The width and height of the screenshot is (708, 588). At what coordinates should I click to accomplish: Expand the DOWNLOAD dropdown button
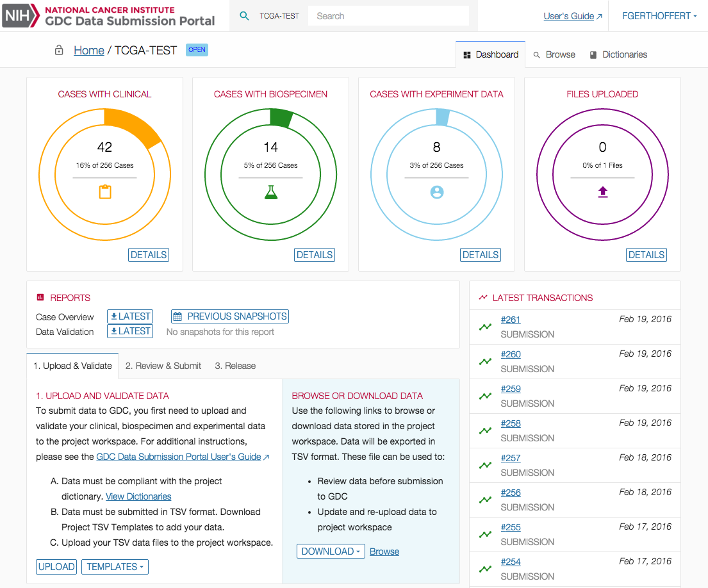330,551
